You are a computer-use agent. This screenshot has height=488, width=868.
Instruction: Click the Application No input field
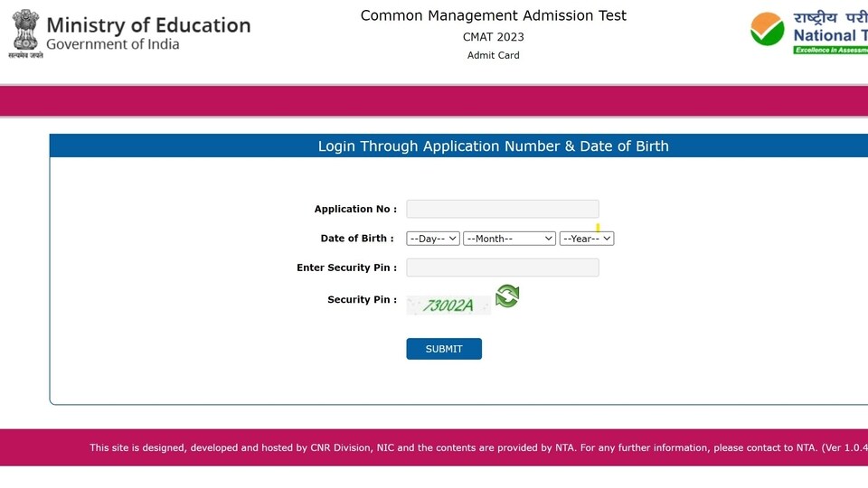tap(503, 209)
